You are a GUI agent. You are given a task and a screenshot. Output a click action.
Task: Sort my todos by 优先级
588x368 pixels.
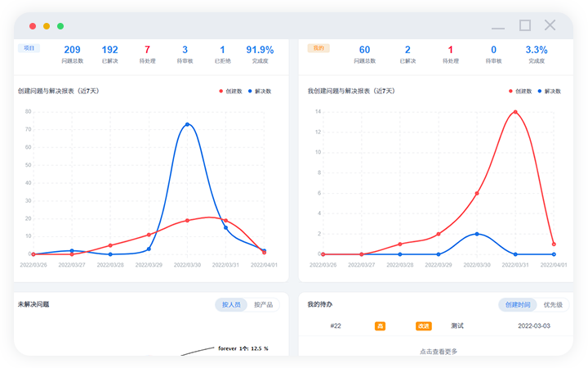[553, 304]
